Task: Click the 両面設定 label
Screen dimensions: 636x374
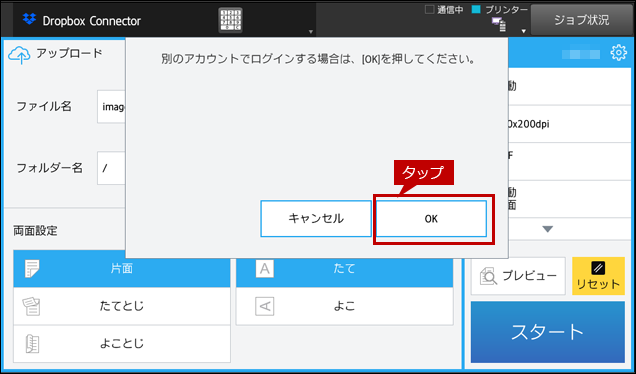Action: coord(35,231)
